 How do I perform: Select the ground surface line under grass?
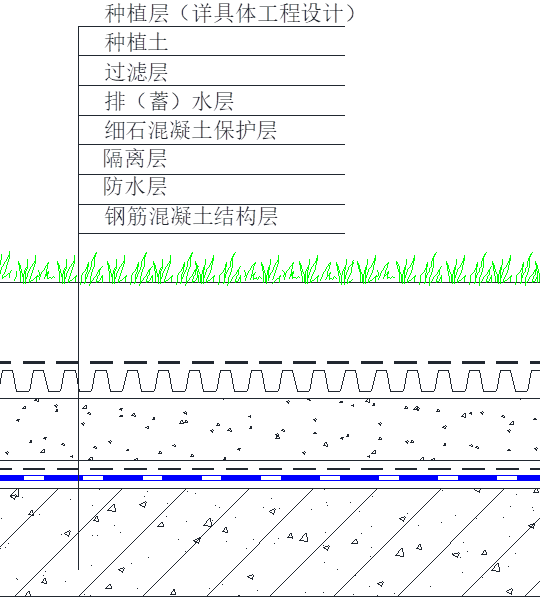tap(270, 282)
